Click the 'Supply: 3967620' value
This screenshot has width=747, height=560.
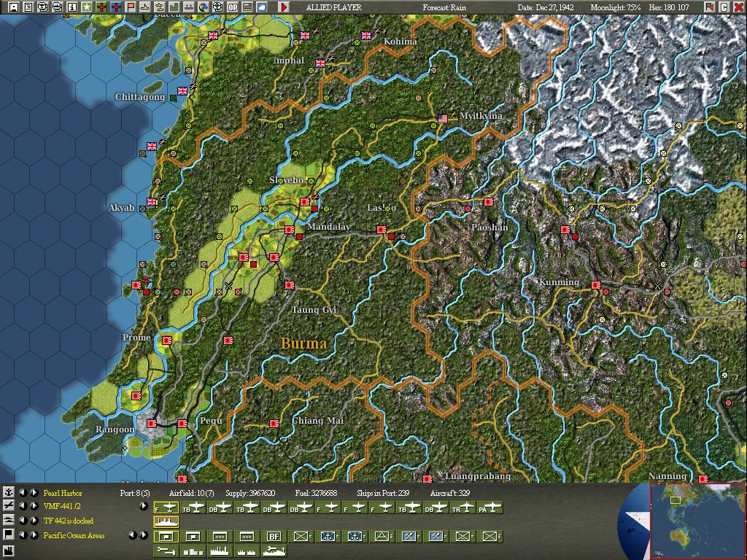pos(250,493)
